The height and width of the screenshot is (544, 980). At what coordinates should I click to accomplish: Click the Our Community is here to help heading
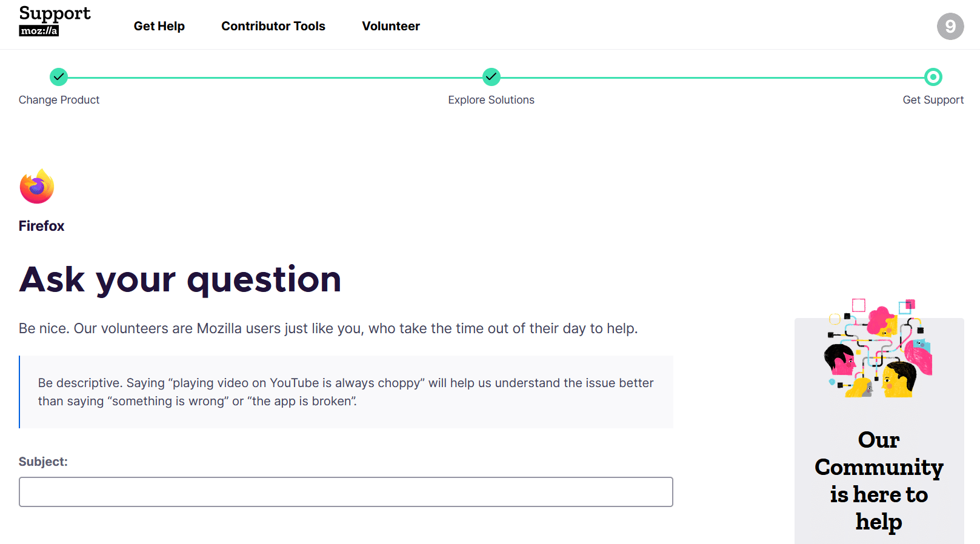(879, 481)
